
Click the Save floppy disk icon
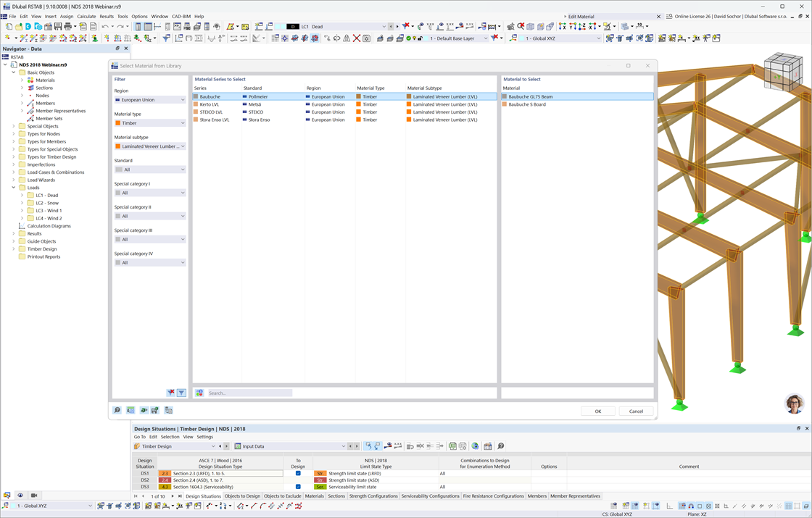(x=57, y=26)
